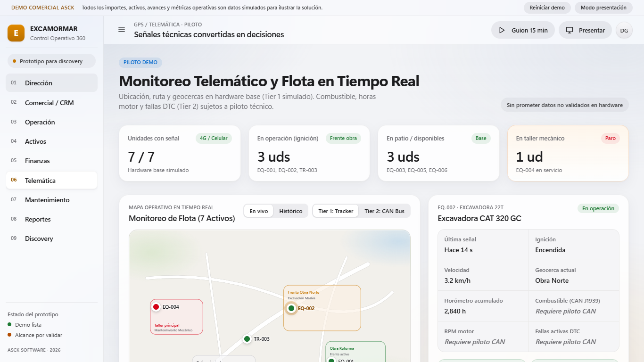Go to Operación in sidebar

52,122
